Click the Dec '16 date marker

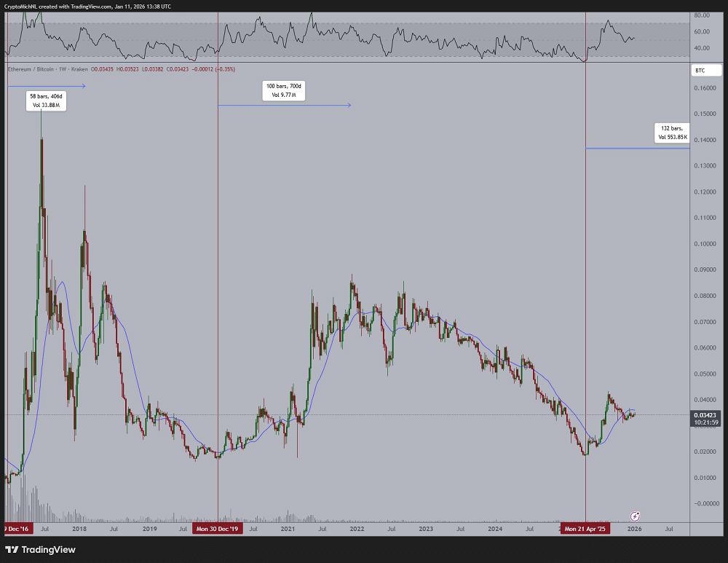[16, 529]
